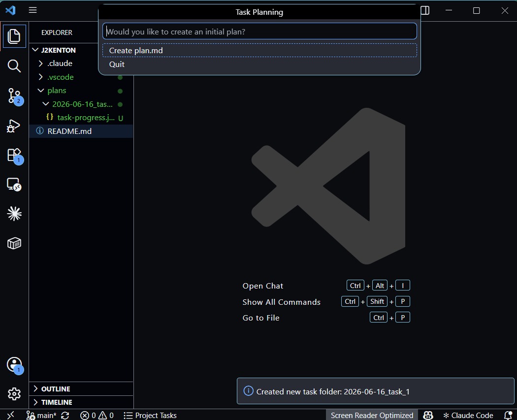Open the Search view

pyautogui.click(x=14, y=66)
